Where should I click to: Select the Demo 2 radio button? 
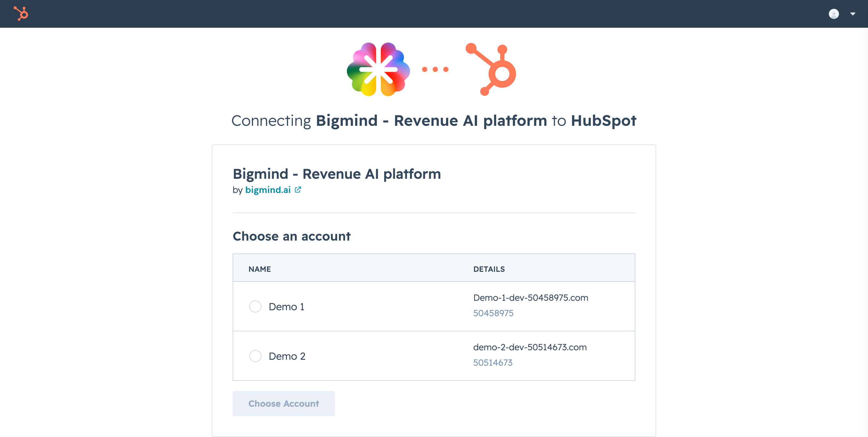click(x=255, y=356)
